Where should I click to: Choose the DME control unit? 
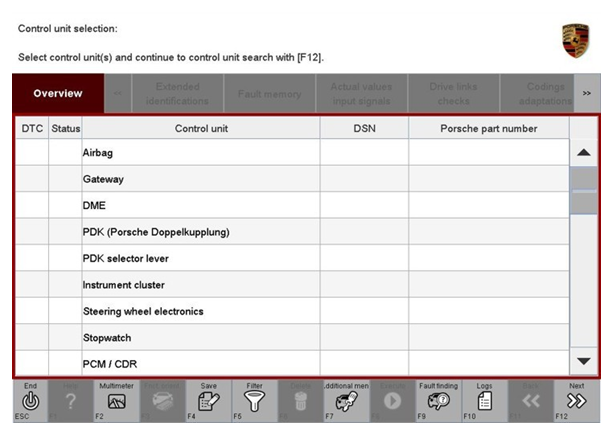pos(200,205)
